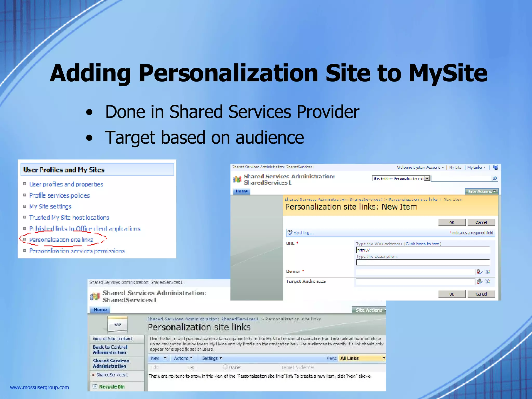Click the Target Audiences column header
This screenshot has width=532, height=399.
point(298,367)
